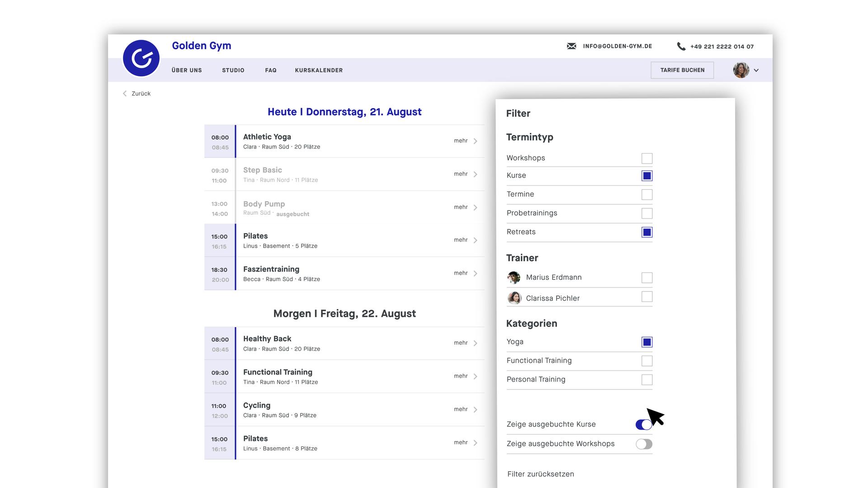Open the Über Uns menu

tap(187, 70)
